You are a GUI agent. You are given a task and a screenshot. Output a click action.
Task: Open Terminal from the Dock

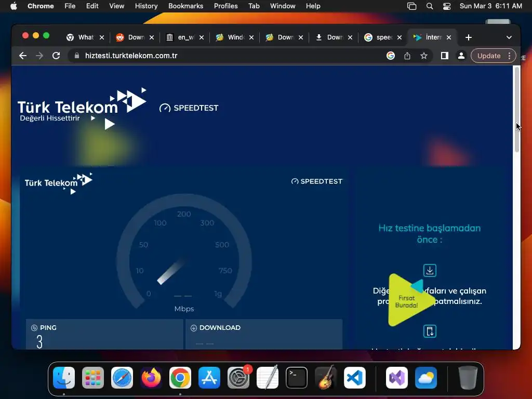click(297, 378)
